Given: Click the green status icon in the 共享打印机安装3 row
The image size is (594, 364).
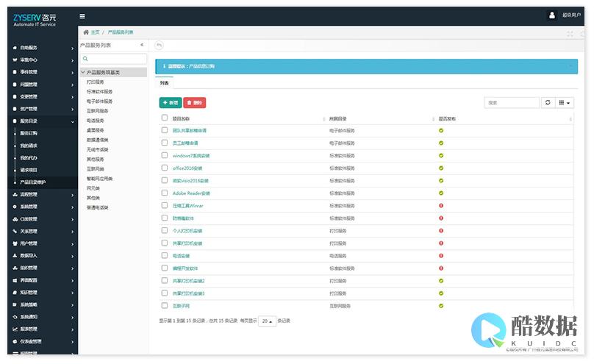Looking at the screenshot, I should (441, 293).
